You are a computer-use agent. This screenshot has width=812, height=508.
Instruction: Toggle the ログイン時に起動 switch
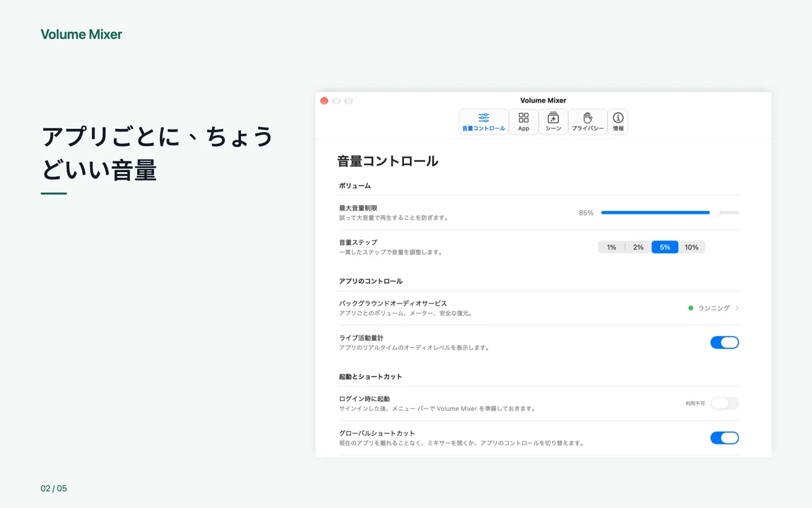724,403
